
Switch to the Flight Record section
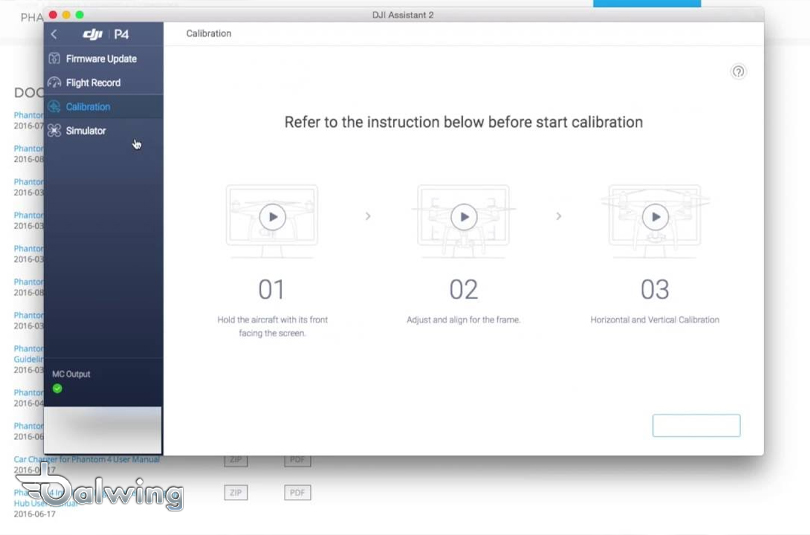coord(93,83)
